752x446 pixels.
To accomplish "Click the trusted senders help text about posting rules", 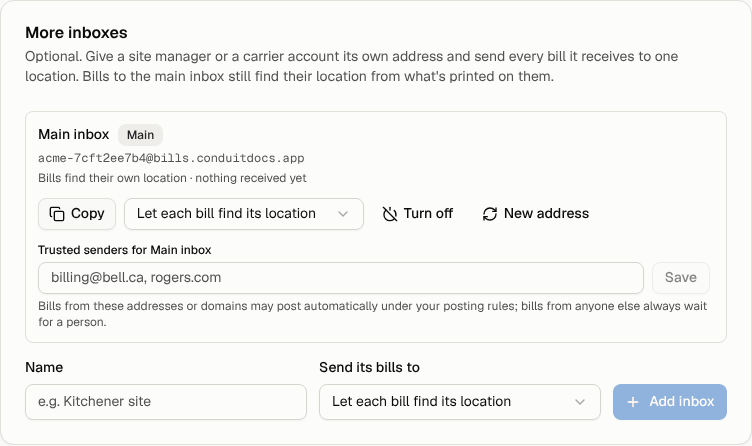I will point(373,314).
